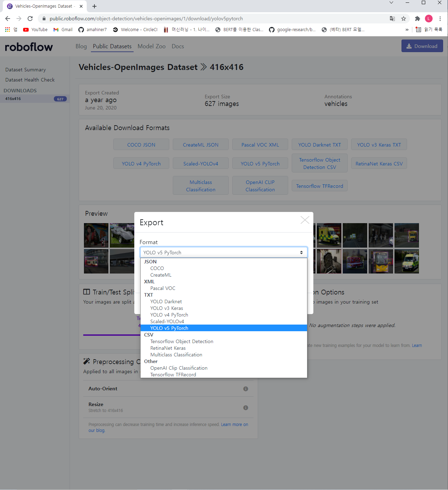Open the red double-decker bus thumbnail

coord(96,261)
